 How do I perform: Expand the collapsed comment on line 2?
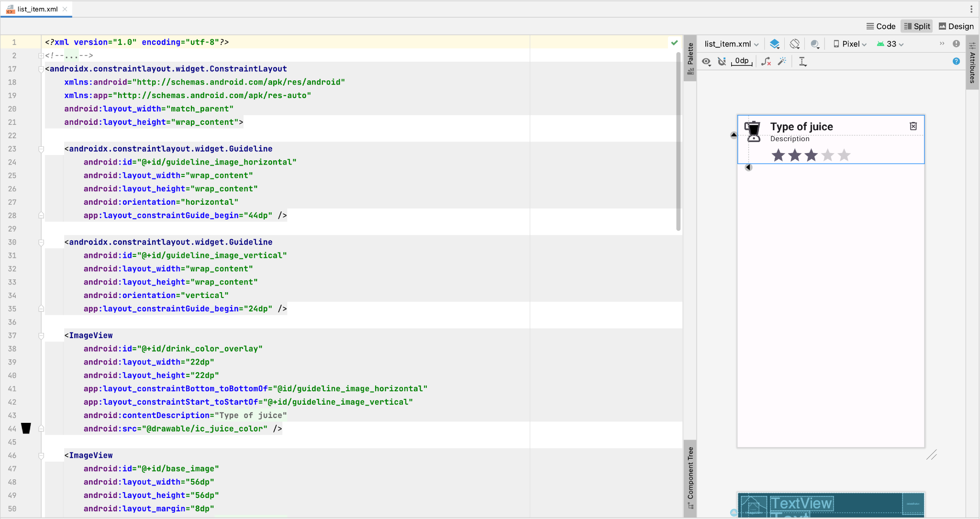(x=41, y=55)
